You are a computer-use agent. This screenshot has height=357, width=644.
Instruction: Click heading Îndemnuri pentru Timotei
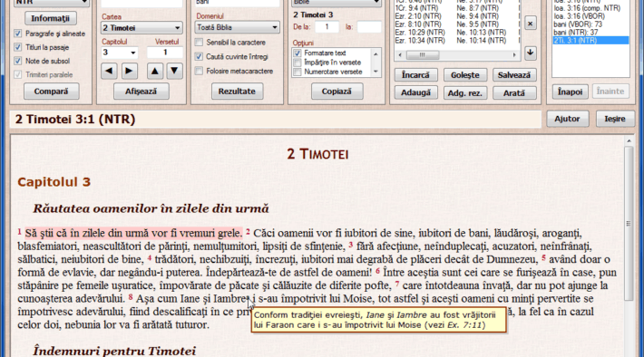[x=114, y=351]
